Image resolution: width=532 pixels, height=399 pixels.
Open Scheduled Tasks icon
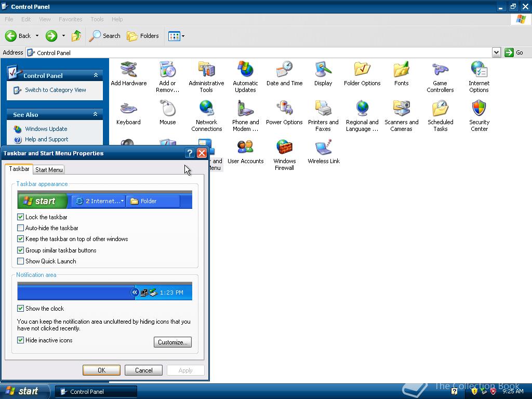click(440, 116)
